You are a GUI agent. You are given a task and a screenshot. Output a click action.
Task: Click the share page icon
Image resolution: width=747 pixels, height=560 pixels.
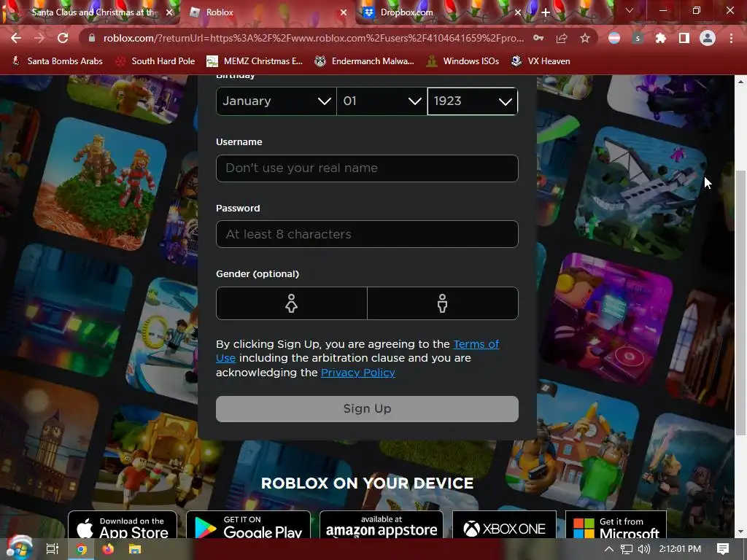[x=562, y=38]
